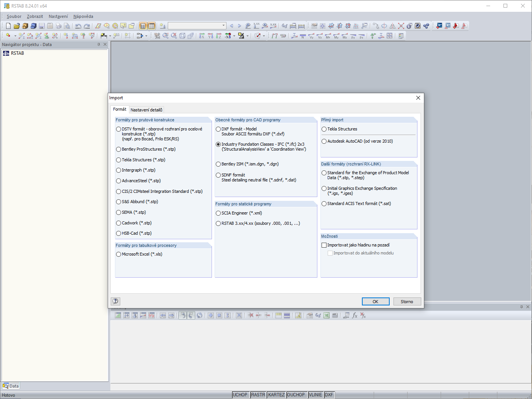The width and height of the screenshot is (532, 399).
Task: Toggle OUCHOP object snap in status bar
Action: 296,395
